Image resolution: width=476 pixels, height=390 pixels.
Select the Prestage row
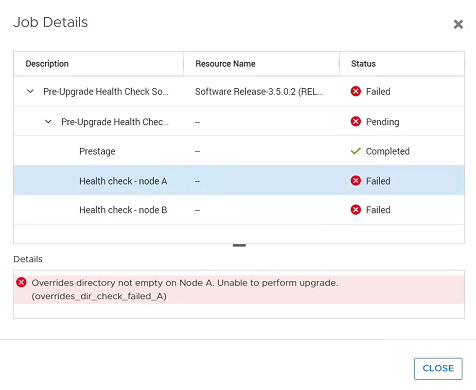click(x=239, y=151)
